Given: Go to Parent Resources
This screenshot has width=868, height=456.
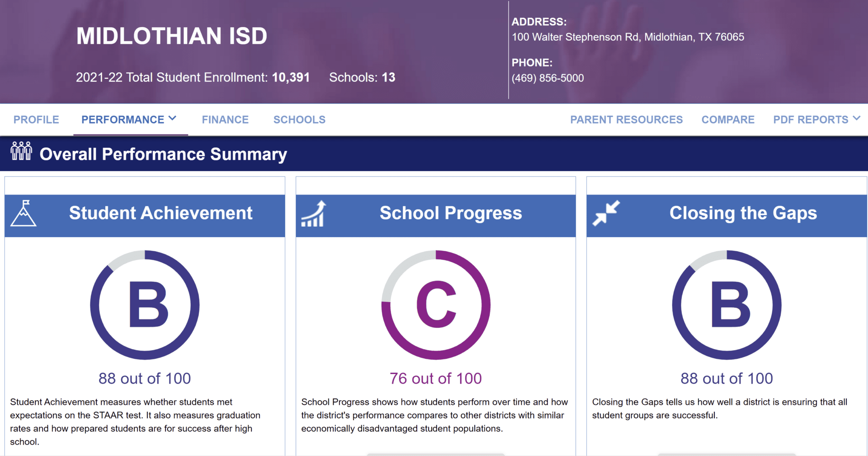Looking at the screenshot, I should pyautogui.click(x=626, y=120).
